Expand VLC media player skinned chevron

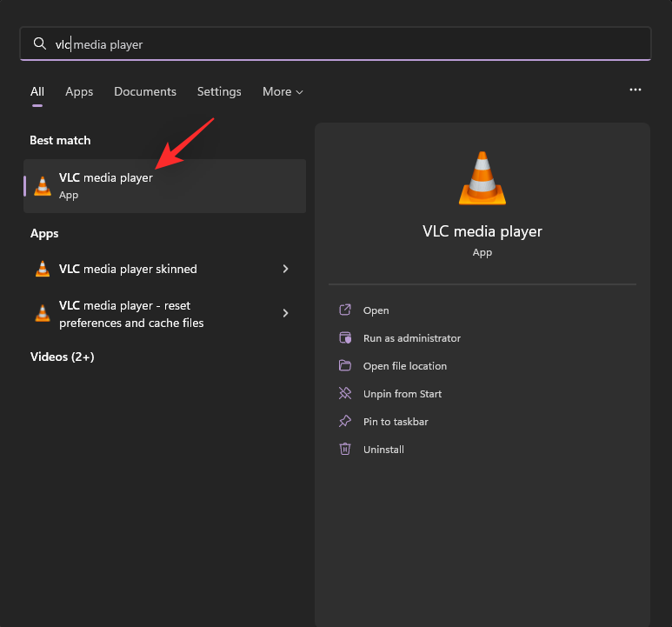pyautogui.click(x=285, y=269)
